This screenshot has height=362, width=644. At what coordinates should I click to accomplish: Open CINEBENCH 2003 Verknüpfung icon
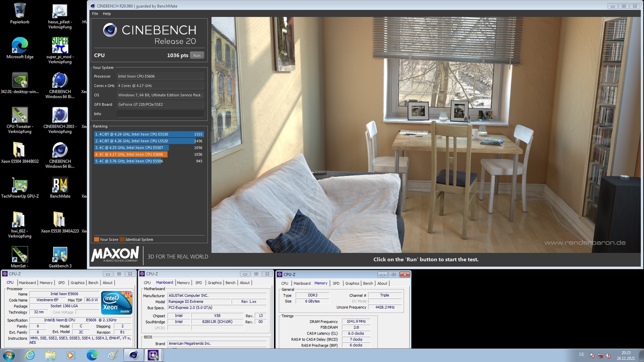pyautogui.click(x=60, y=120)
